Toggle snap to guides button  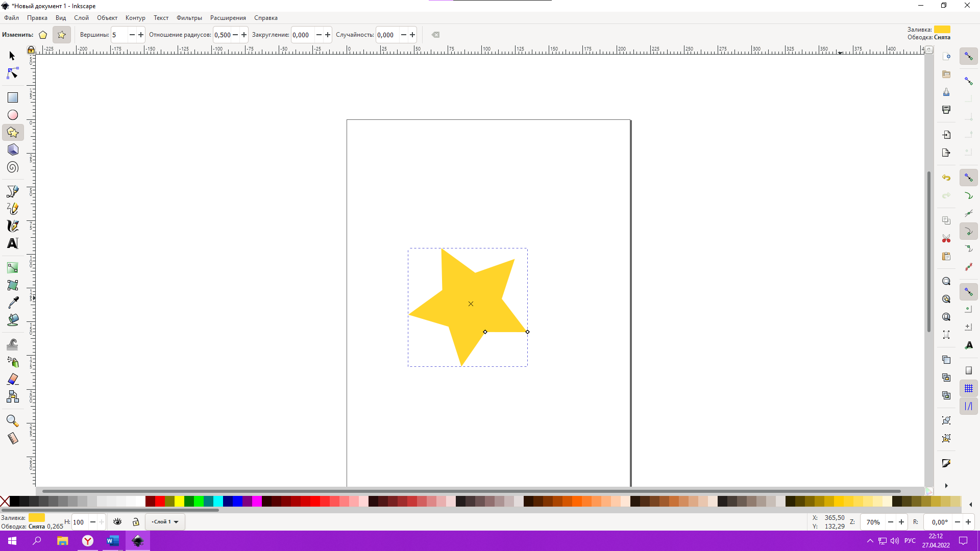pyautogui.click(x=968, y=407)
